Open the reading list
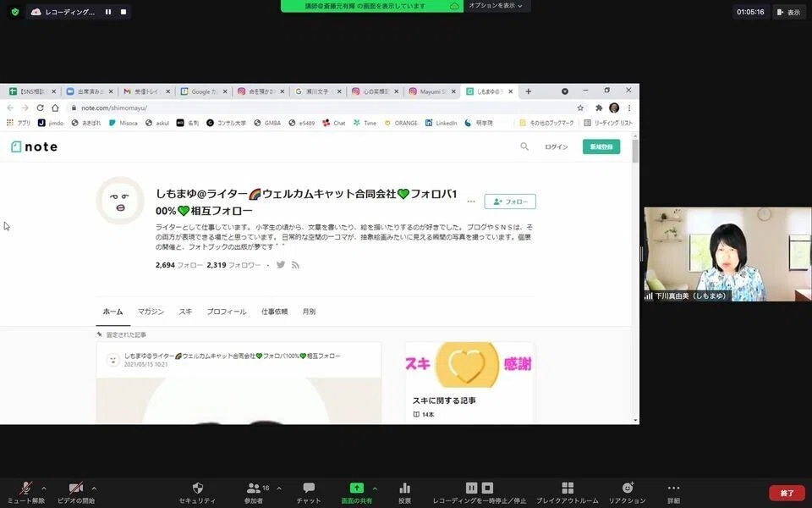The width and height of the screenshot is (812, 508). 608,123
